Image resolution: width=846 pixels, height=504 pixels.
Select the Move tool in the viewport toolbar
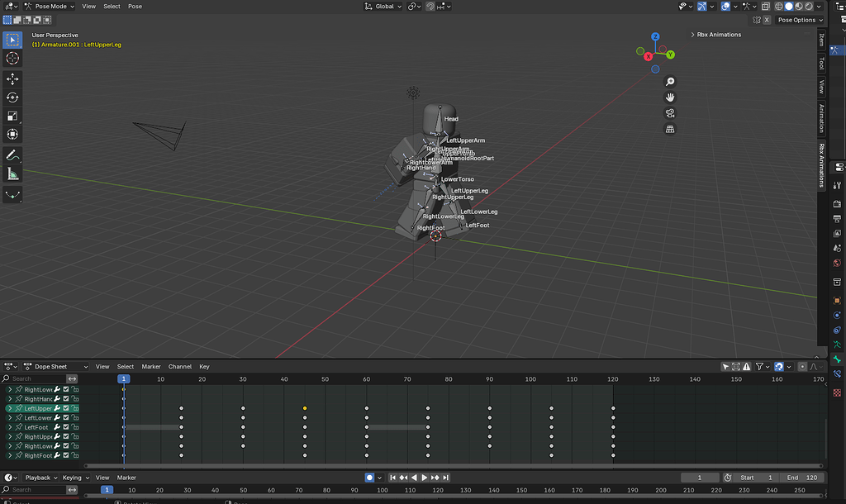[12, 79]
